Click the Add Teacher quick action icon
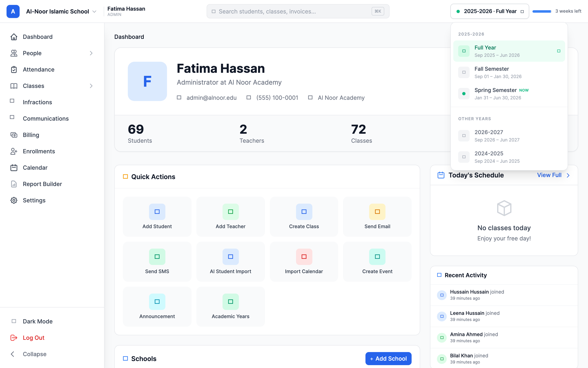The image size is (588, 368). pyautogui.click(x=231, y=212)
